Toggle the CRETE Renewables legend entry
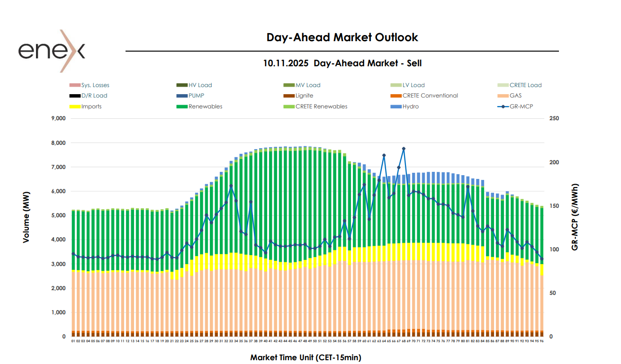Image resolution: width=621 pixels, height=364 pixels. [x=321, y=107]
